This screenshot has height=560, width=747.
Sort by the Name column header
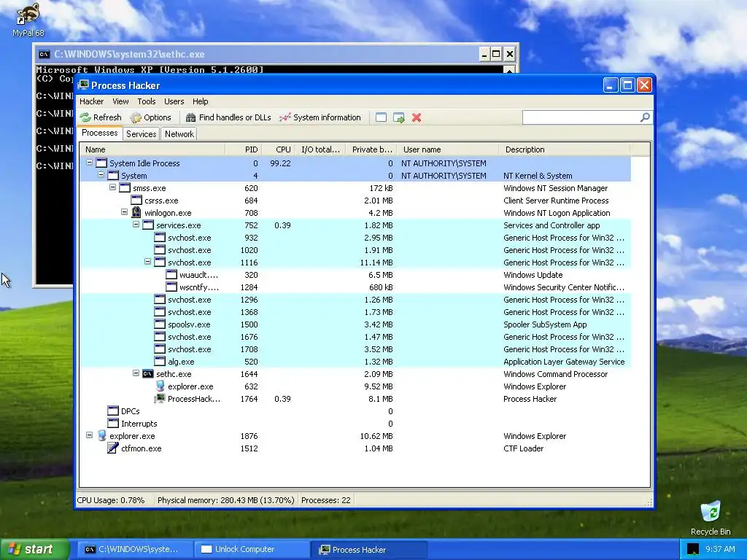(152, 149)
